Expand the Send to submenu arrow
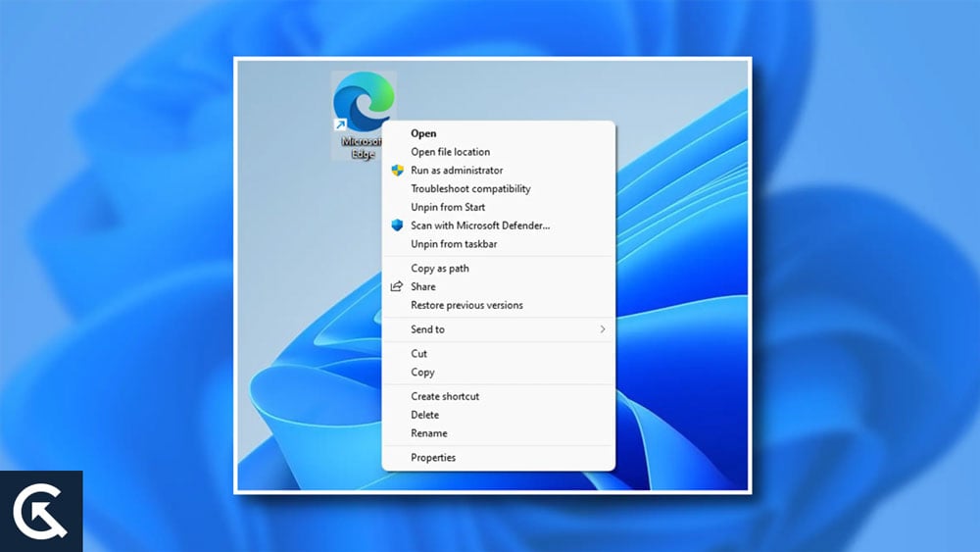The image size is (980, 552). pyautogui.click(x=602, y=329)
